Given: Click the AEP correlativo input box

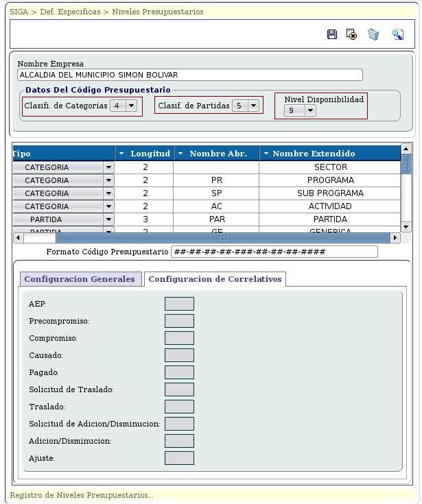Looking at the screenshot, I should (179, 304).
